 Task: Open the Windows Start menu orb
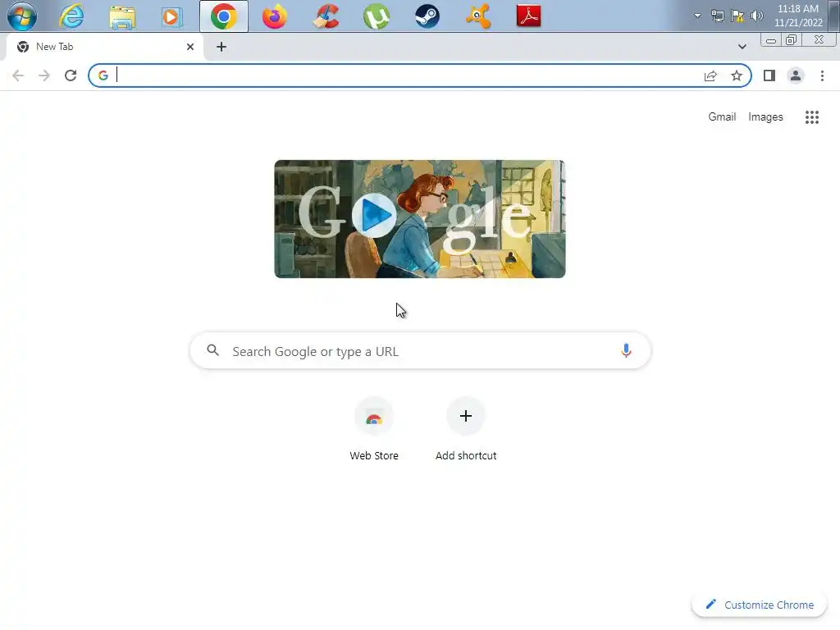(22, 16)
